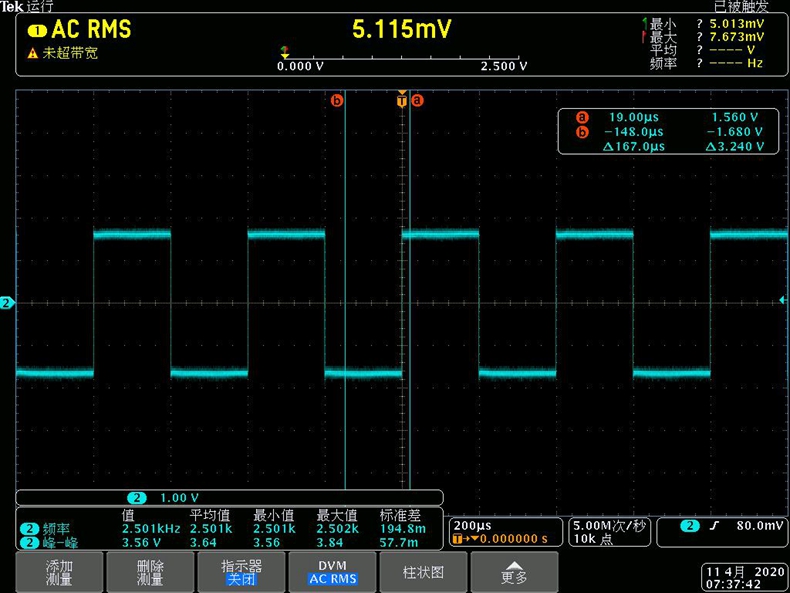Viewport: 790px width, 593px height.
Task: Click the channel 2 ground marker at left edge
Action: tap(6, 302)
